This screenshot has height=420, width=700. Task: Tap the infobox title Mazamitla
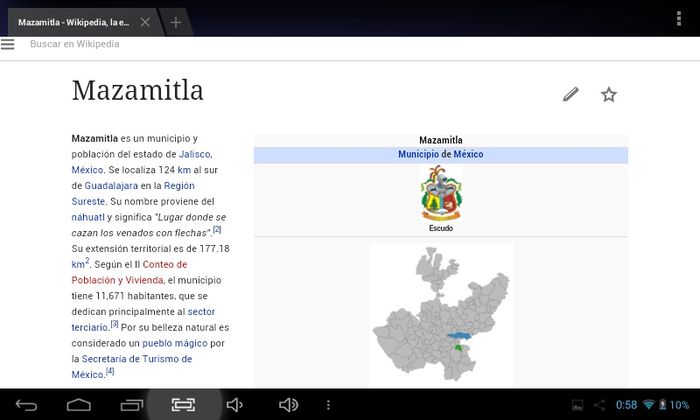[x=441, y=140]
